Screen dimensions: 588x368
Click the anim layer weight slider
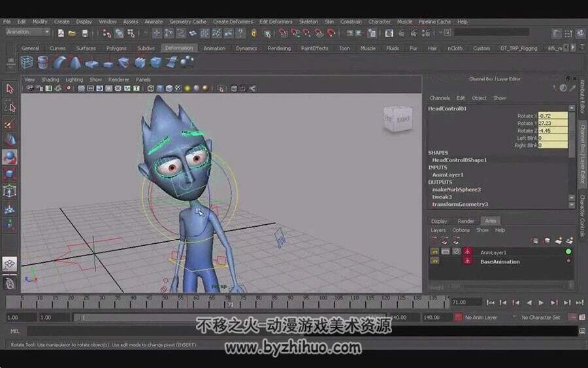[x=514, y=286]
